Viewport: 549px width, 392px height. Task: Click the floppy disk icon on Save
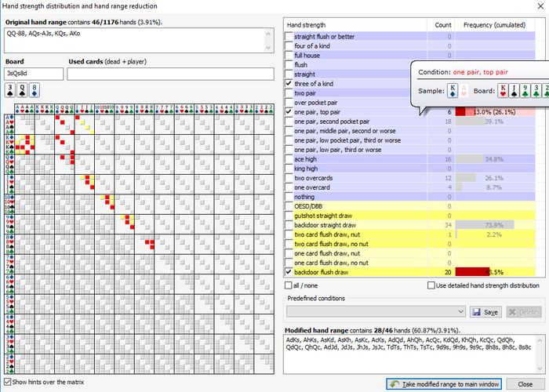(x=476, y=312)
